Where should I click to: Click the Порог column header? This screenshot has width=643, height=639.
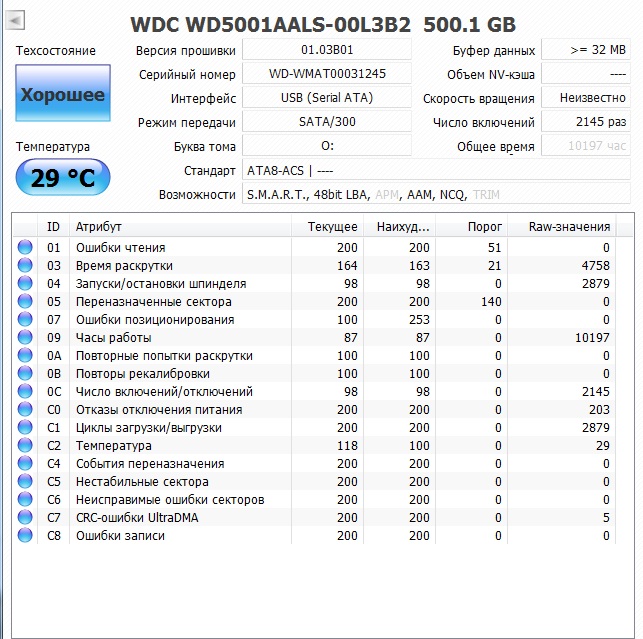472,227
